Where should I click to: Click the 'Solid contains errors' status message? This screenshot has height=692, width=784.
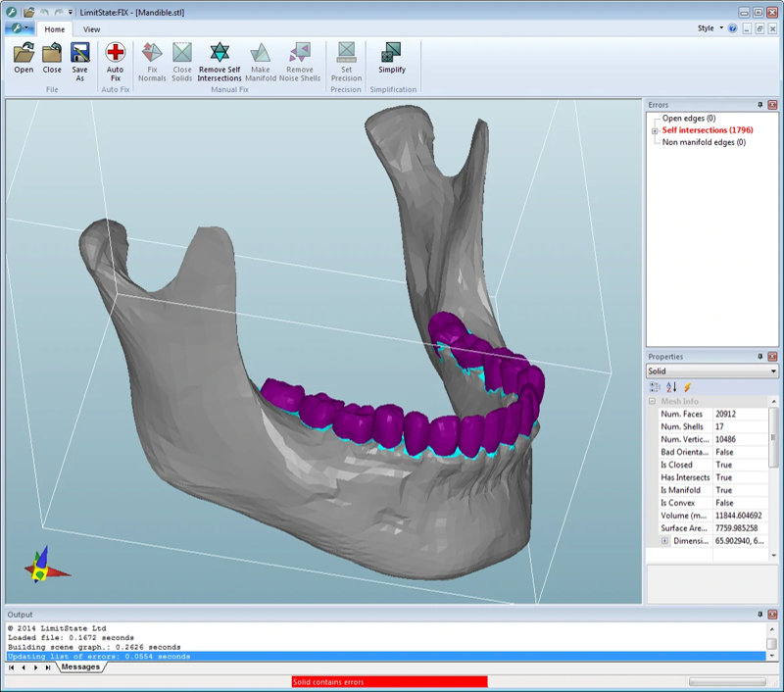pyautogui.click(x=389, y=682)
